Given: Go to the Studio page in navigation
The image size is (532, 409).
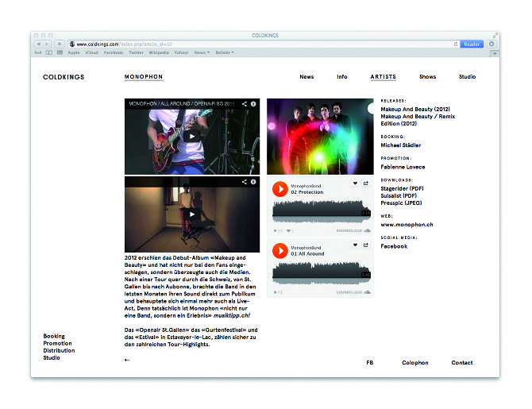Looking at the screenshot, I should [x=467, y=77].
